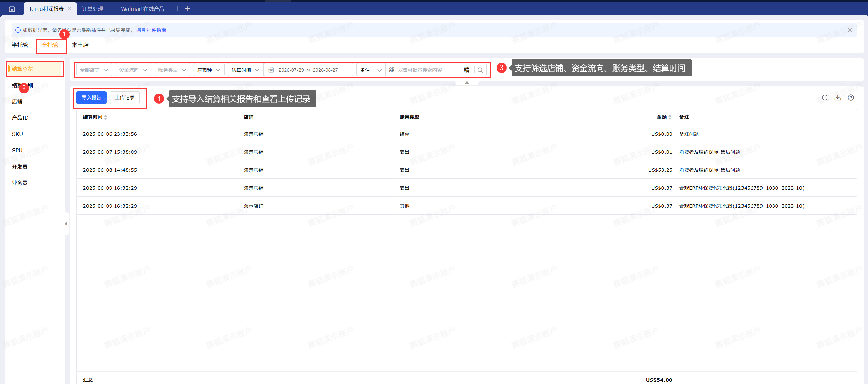Open the 原币种 currency dropdown
The width and height of the screenshot is (868, 384).
point(209,70)
